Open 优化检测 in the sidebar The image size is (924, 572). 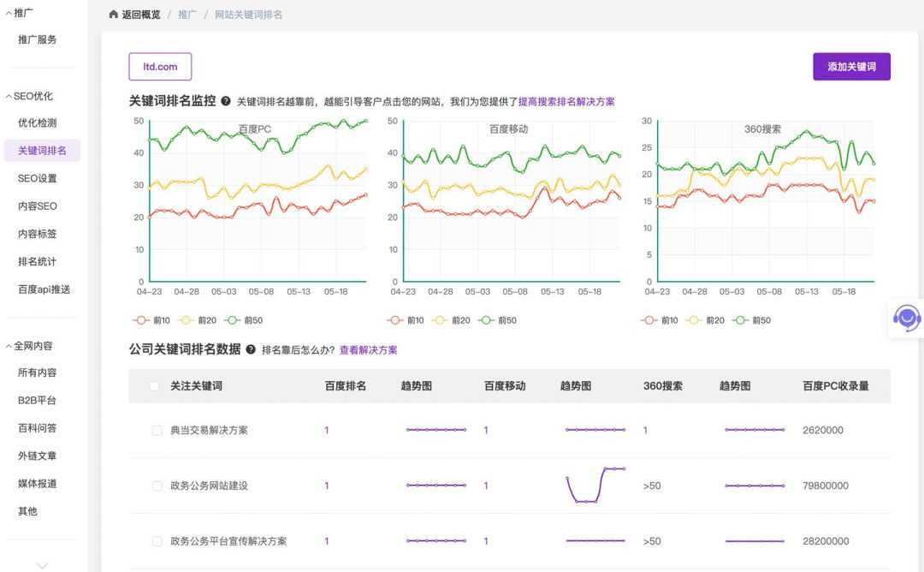coord(37,122)
